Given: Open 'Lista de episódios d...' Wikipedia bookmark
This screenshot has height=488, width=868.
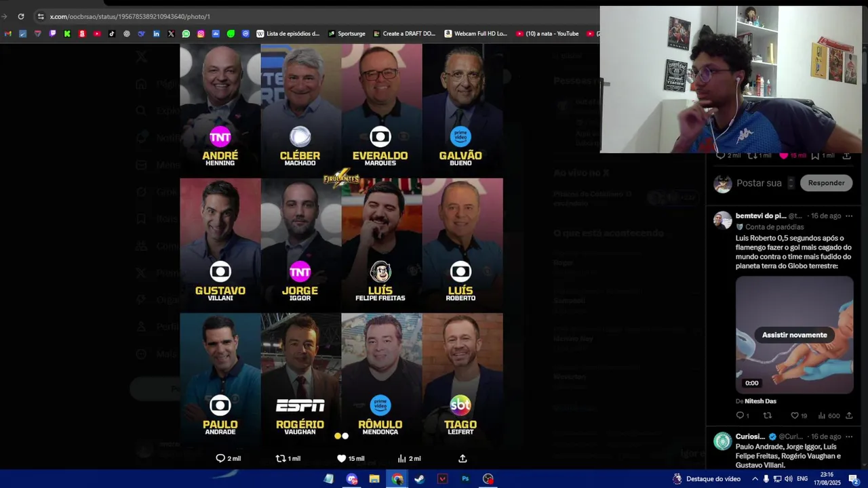Looking at the screenshot, I should point(288,33).
